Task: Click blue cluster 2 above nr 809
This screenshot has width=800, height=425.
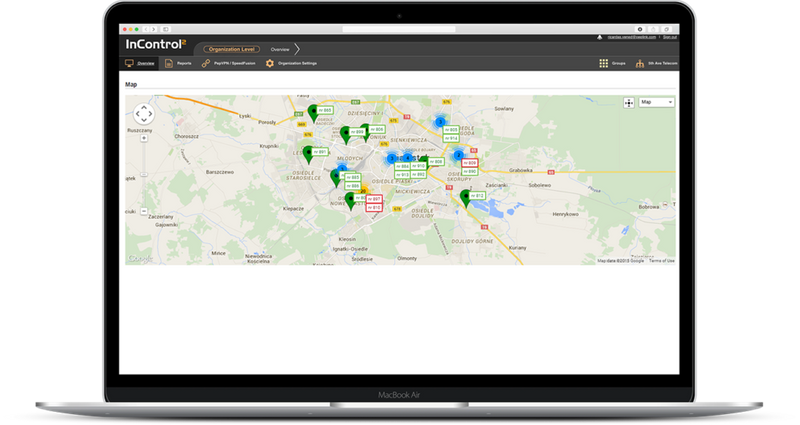Action: tap(458, 155)
